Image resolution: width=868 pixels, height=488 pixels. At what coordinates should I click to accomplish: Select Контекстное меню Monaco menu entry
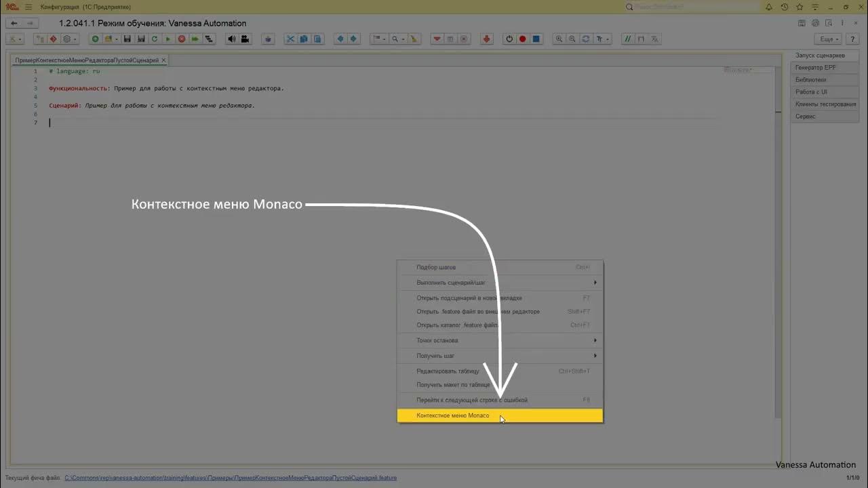[x=500, y=415]
